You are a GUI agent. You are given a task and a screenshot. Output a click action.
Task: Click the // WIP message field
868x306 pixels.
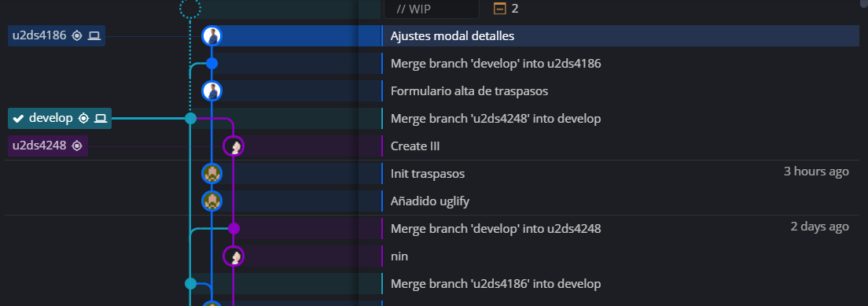click(431, 9)
